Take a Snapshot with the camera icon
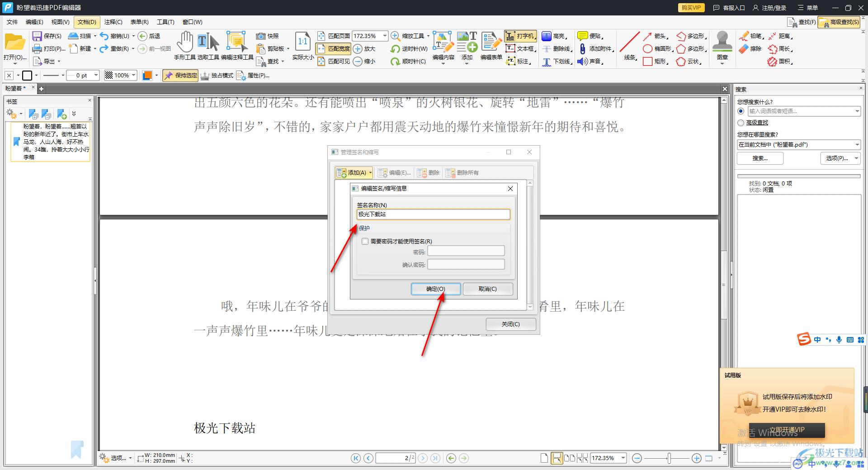The image size is (868, 470). tap(267, 36)
